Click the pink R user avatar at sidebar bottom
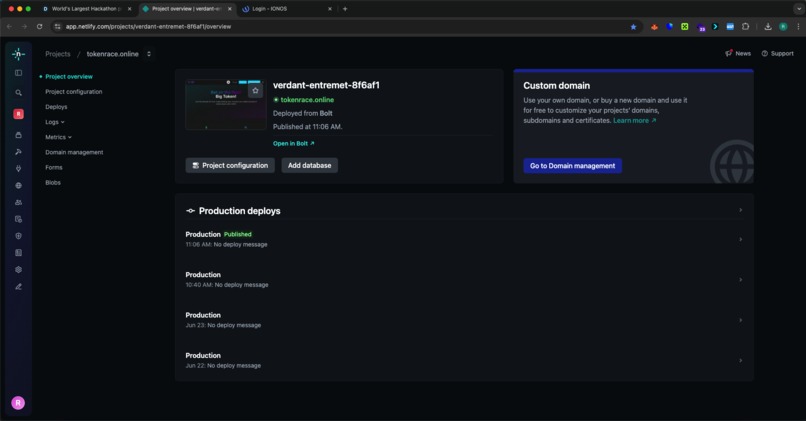Viewport: 806px width, 421px height. click(18, 403)
